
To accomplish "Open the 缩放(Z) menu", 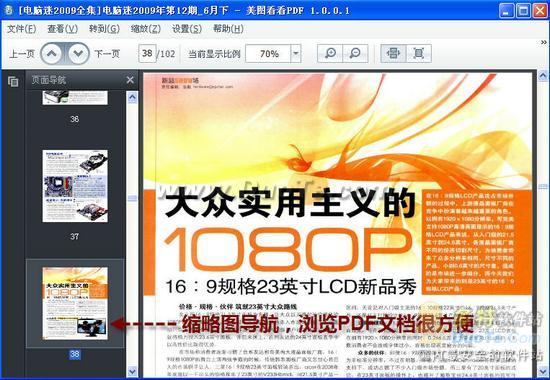I will [146, 29].
